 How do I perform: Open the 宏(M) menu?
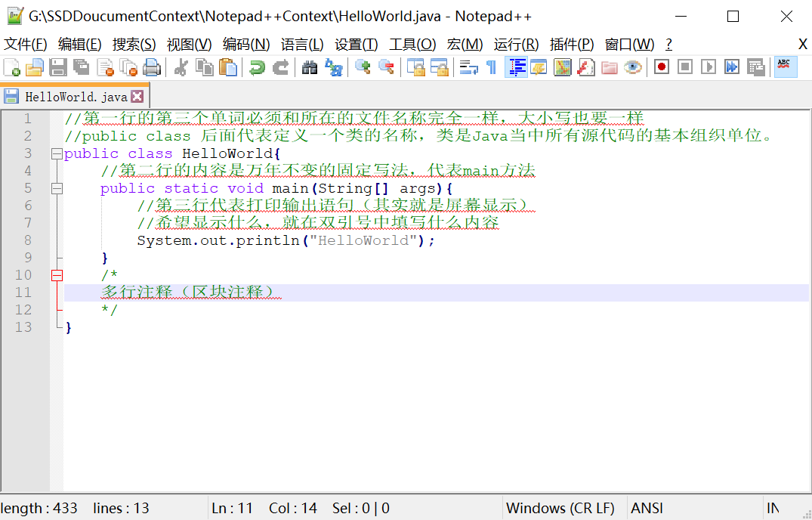465,45
